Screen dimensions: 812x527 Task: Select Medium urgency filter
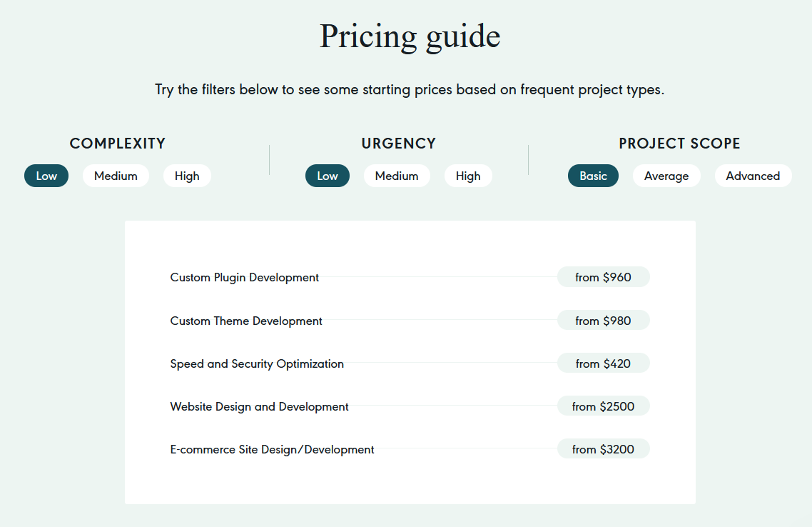[397, 175]
